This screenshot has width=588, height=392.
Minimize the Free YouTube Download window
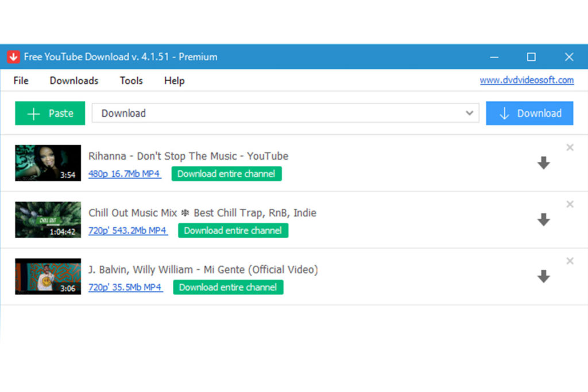(x=494, y=57)
